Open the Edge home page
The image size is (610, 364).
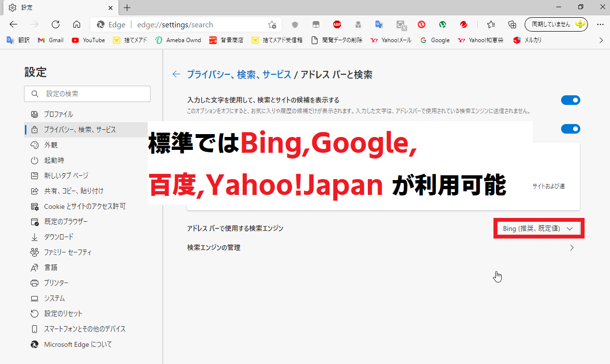pyautogui.click(x=77, y=24)
